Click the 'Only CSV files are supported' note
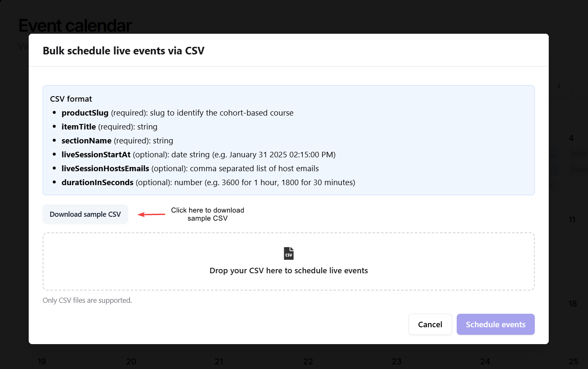Image resolution: width=588 pixels, height=369 pixels. click(x=87, y=300)
